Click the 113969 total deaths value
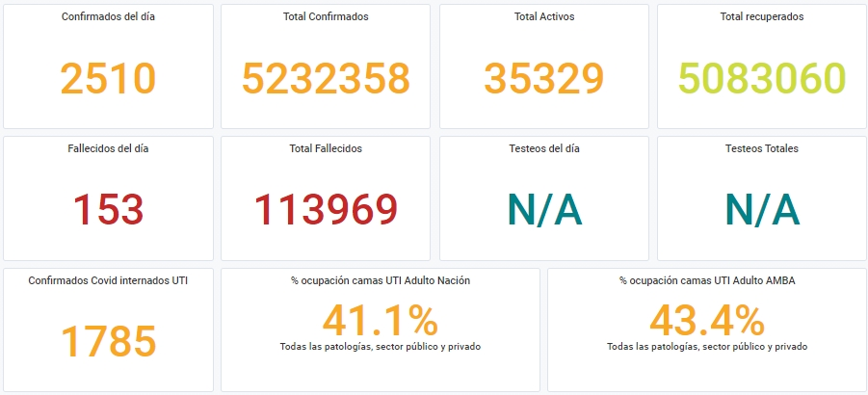This screenshot has height=395, width=868. pyautogui.click(x=326, y=210)
